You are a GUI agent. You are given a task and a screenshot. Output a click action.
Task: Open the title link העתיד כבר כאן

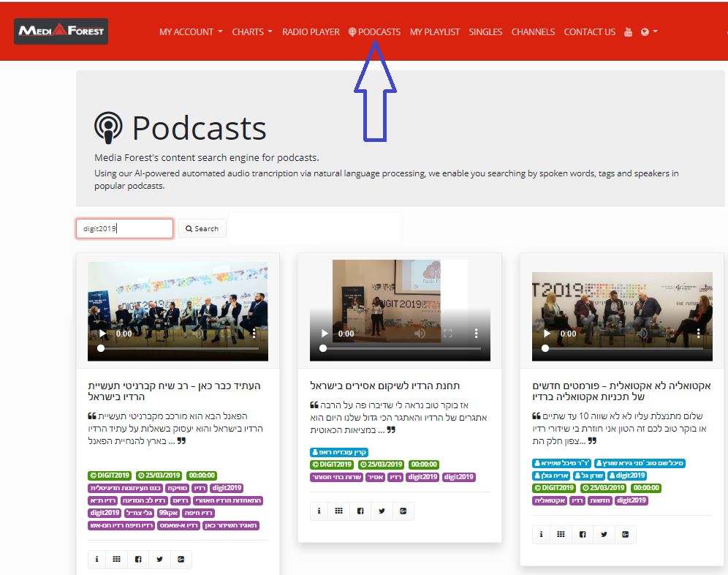pyautogui.click(x=175, y=391)
